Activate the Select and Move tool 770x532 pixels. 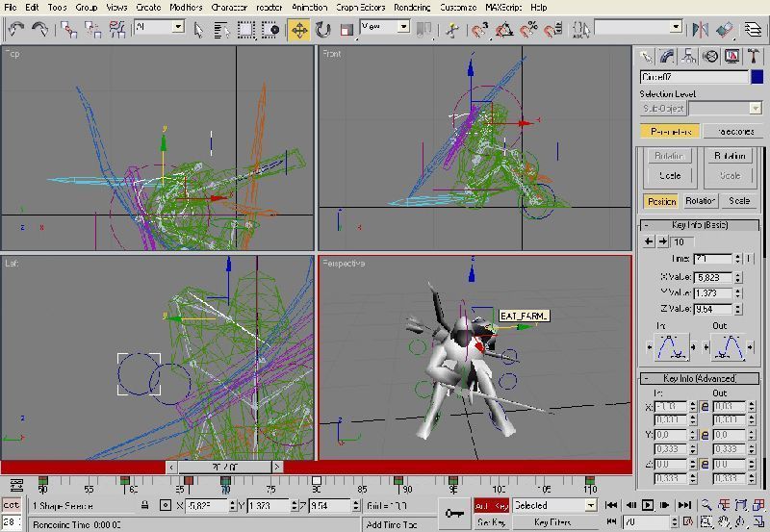299,30
